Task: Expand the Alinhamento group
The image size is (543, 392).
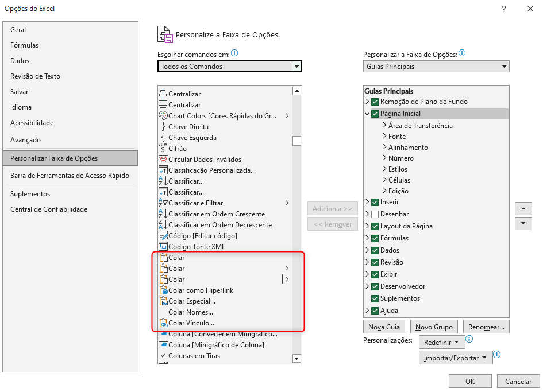Action: (x=384, y=147)
